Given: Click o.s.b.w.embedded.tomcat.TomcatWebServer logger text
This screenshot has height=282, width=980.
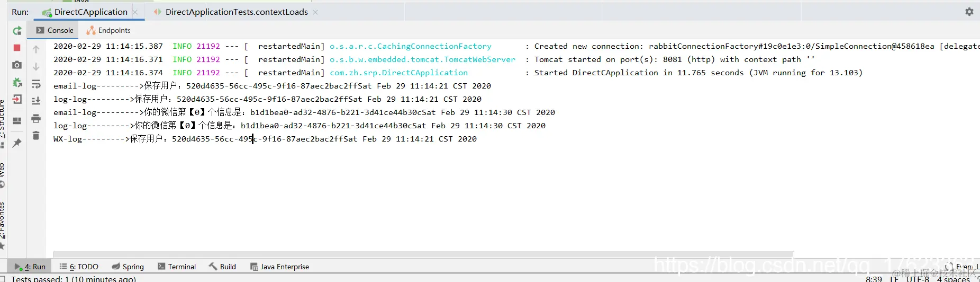Looking at the screenshot, I should tap(422, 59).
